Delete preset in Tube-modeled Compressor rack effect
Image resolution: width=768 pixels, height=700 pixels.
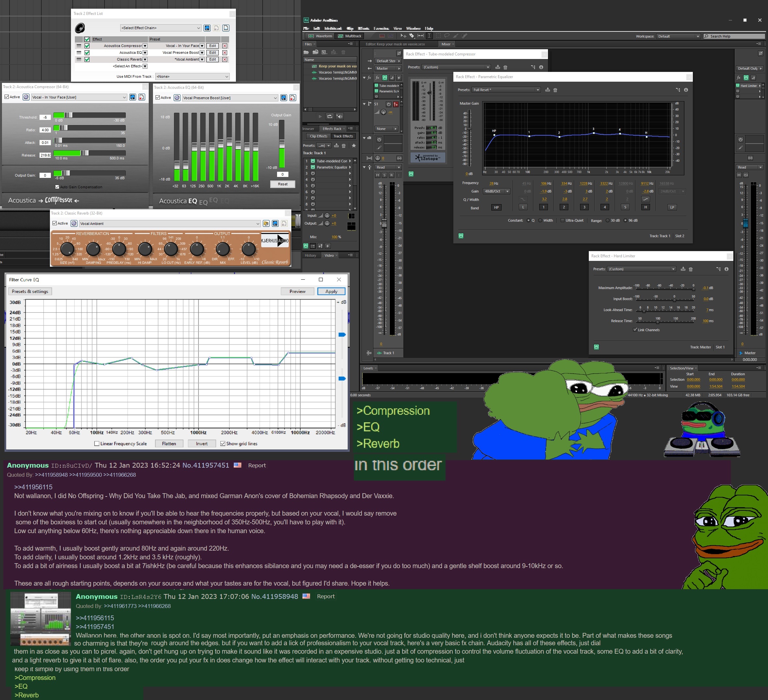pos(506,67)
